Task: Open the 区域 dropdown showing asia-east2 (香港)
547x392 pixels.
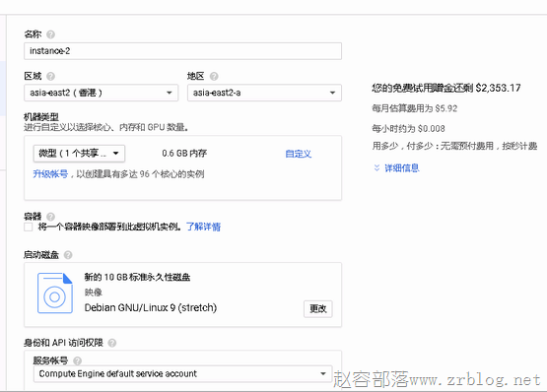Action: pos(102,93)
